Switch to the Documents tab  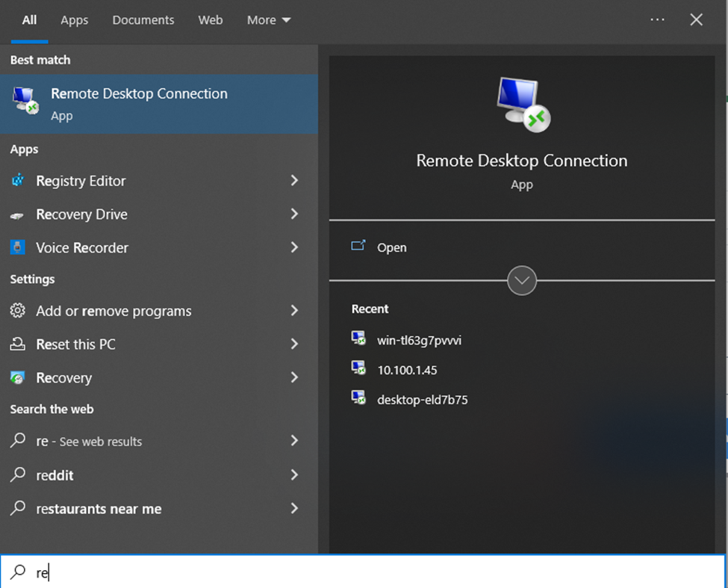pos(143,20)
